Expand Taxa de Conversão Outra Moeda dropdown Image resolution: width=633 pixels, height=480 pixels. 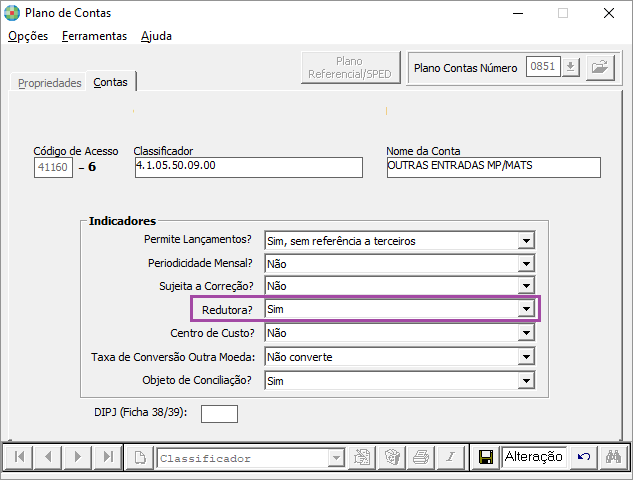click(x=526, y=357)
